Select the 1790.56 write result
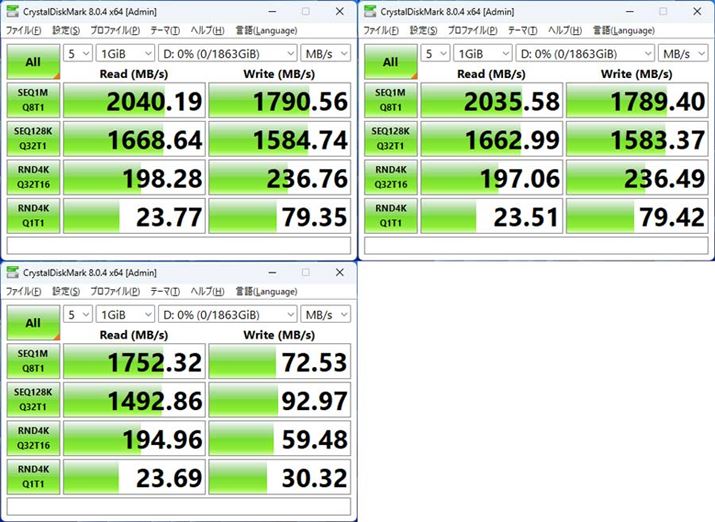 (280, 100)
